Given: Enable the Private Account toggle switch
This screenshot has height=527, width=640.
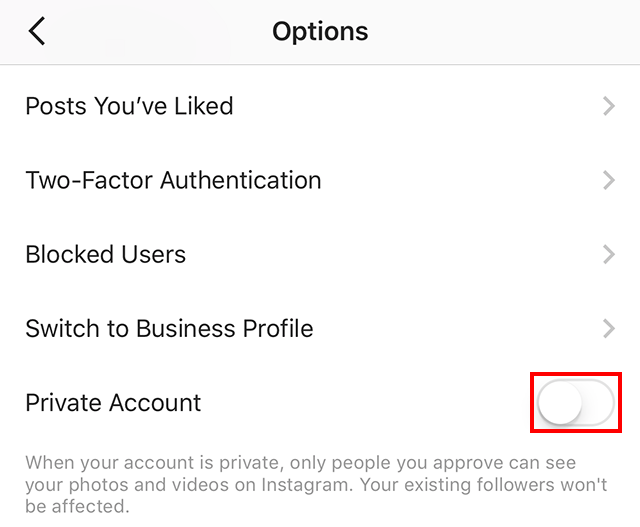Looking at the screenshot, I should tap(575, 403).
